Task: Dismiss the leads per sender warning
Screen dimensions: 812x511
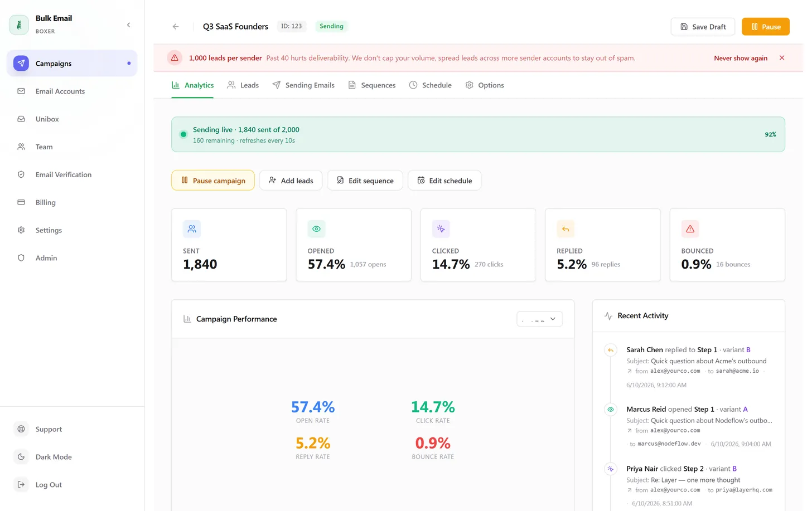Action: (x=782, y=58)
